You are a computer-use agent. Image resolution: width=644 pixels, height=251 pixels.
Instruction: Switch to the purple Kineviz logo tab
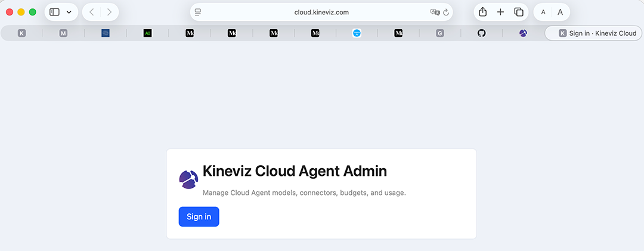click(523, 33)
